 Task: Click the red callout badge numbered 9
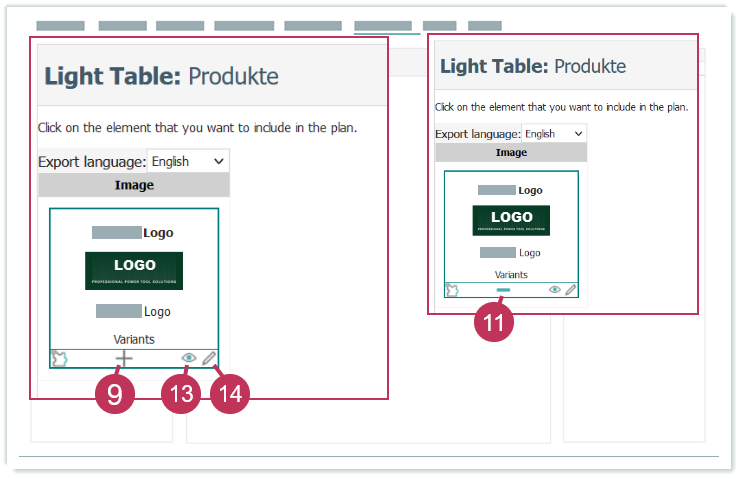[x=115, y=394]
